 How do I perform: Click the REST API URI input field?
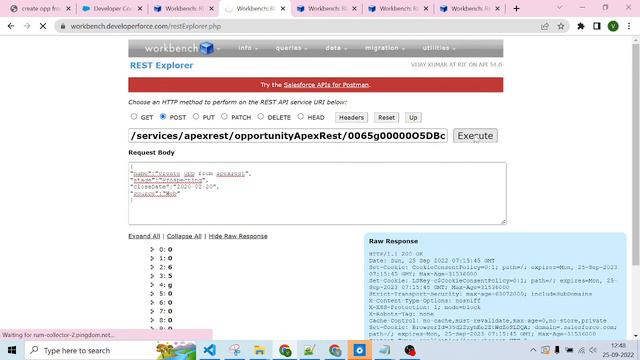pos(288,136)
